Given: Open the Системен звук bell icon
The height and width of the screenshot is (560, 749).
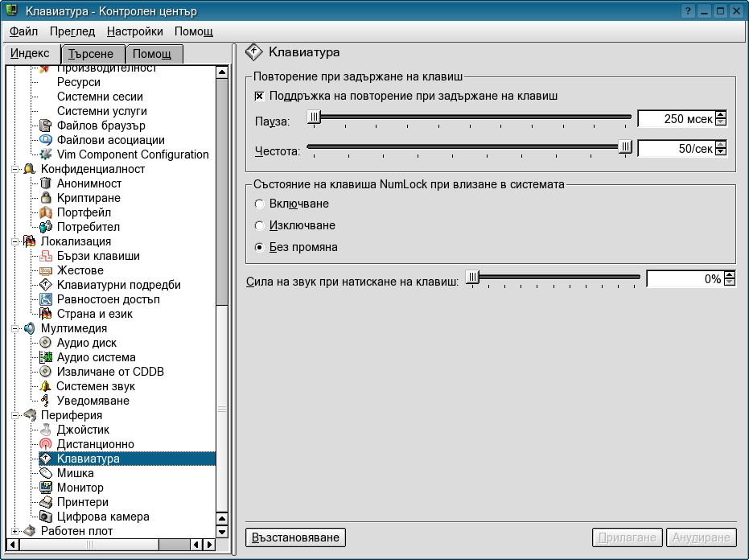Looking at the screenshot, I should 46,386.
